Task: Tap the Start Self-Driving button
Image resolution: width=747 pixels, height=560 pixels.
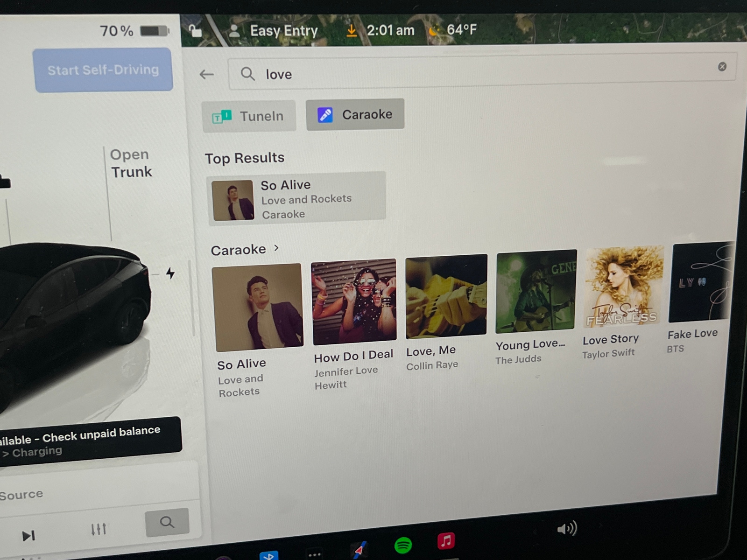Action: coord(103,70)
